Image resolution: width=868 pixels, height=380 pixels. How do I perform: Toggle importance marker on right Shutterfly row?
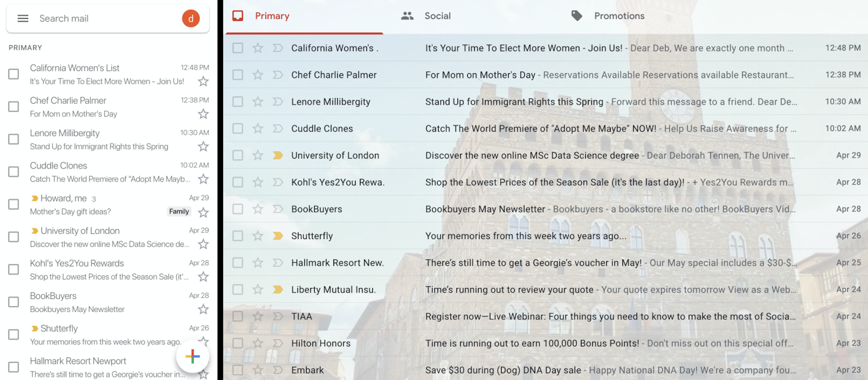tap(277, 236)
